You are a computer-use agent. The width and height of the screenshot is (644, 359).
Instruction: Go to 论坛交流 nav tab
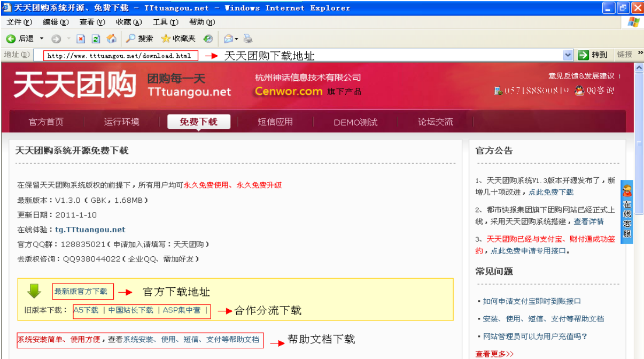(436, 122)
